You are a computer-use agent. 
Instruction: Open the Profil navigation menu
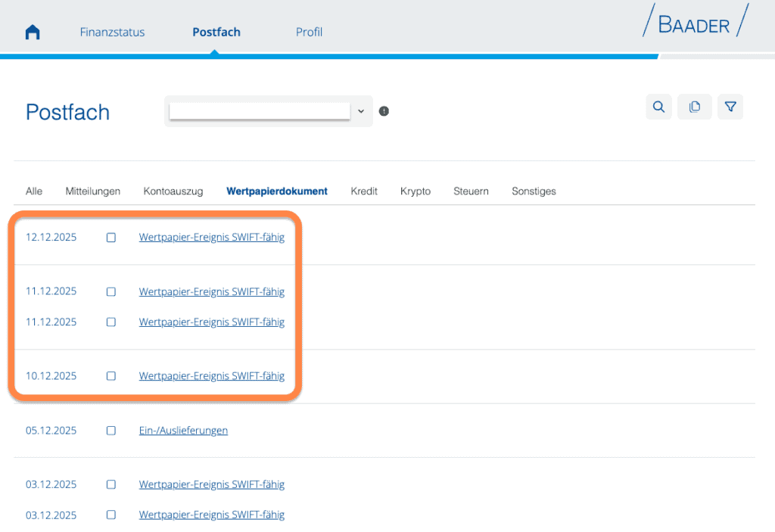click(309, 33)
